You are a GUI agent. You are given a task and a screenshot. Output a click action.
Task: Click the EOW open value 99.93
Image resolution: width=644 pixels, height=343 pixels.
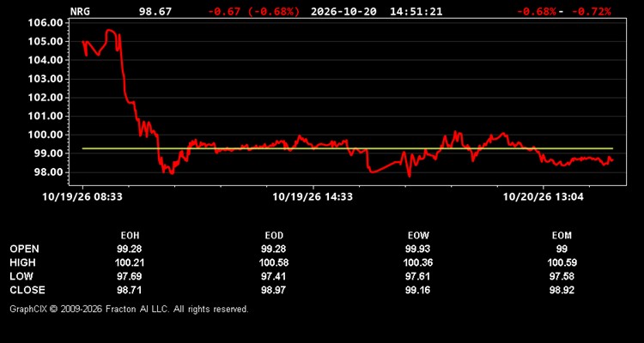(x=418, y=249)
